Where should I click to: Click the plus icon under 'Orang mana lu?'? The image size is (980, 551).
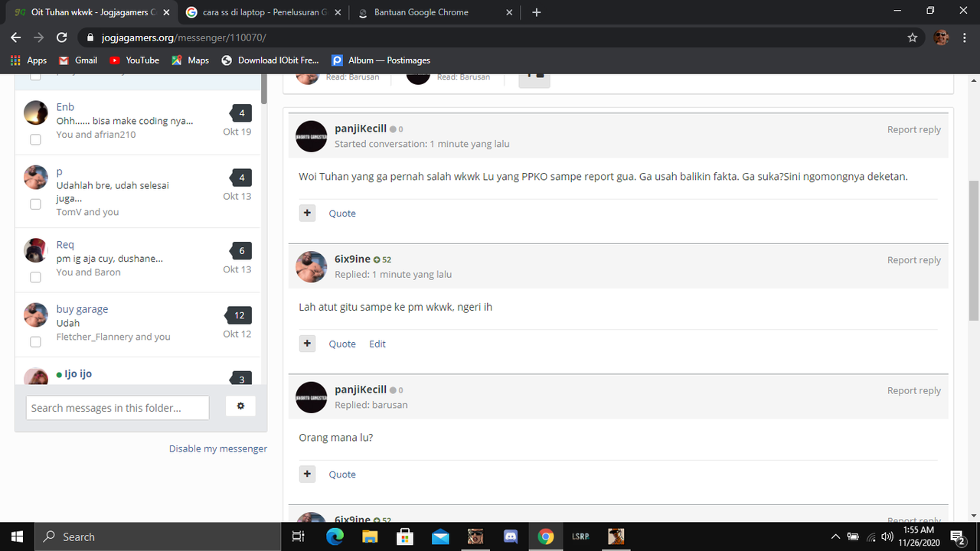pos(307,474)
